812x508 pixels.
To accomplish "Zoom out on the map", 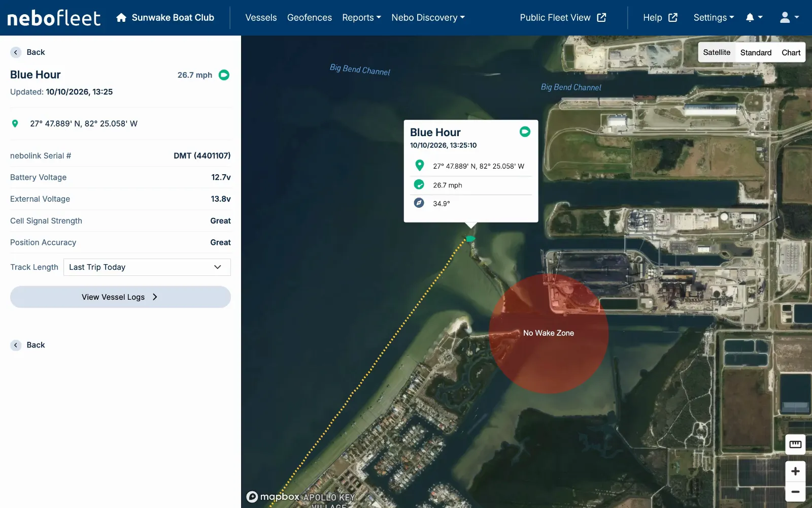I will click(x=795, y=492).
